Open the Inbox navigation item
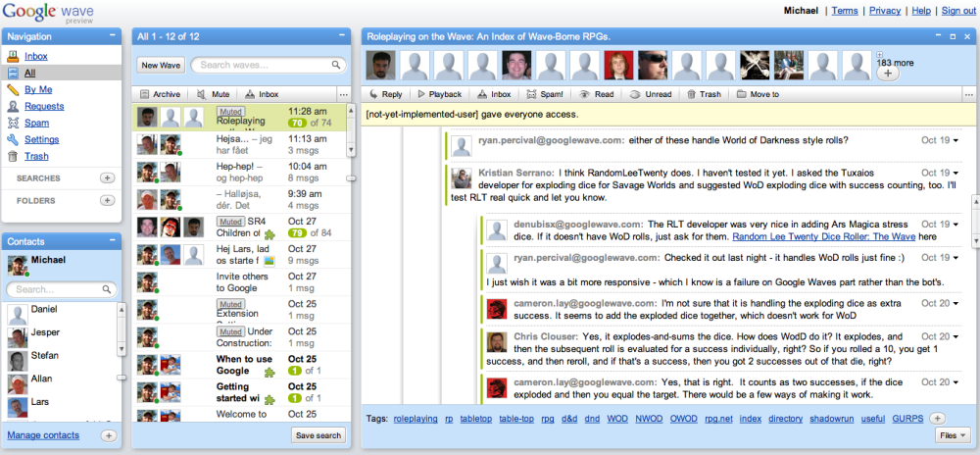980x455 pixels. tap(36, 56)
